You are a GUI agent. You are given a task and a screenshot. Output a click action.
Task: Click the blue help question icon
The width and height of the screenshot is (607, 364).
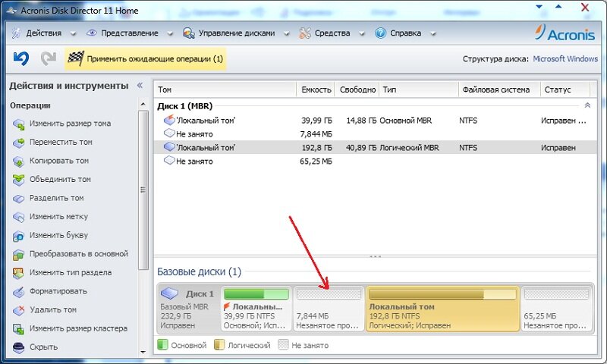381,33
